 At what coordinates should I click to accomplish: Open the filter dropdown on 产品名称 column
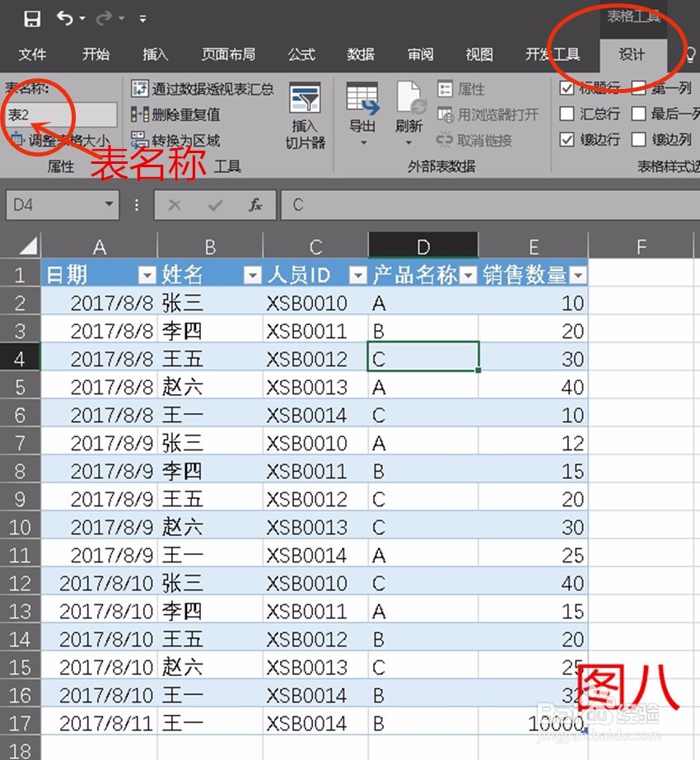click(x=468, y=274)
